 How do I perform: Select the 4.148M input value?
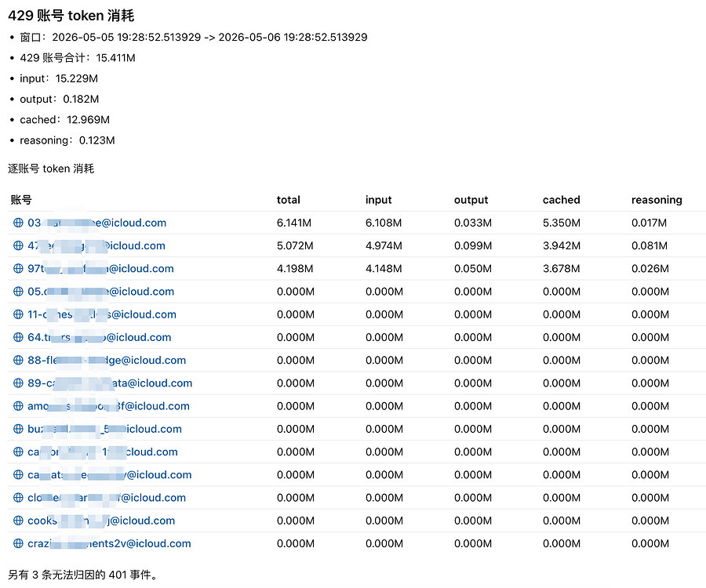coord(384,269)
